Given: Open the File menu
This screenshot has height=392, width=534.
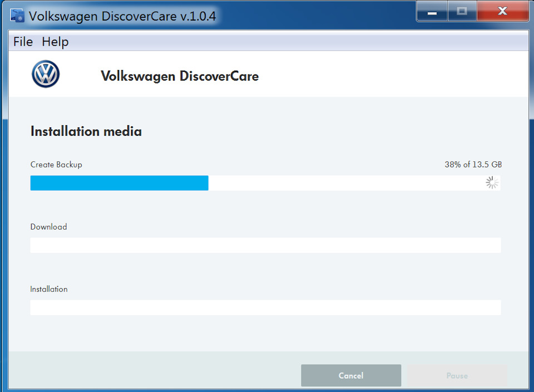Looking at the screenshot, I should tap(23, 42).
